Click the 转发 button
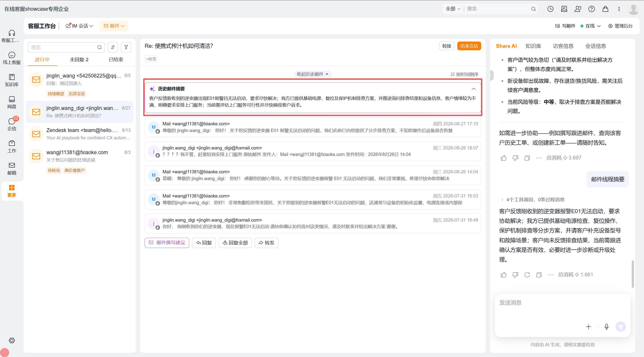The image size is (644, 357). click(266, 243)
